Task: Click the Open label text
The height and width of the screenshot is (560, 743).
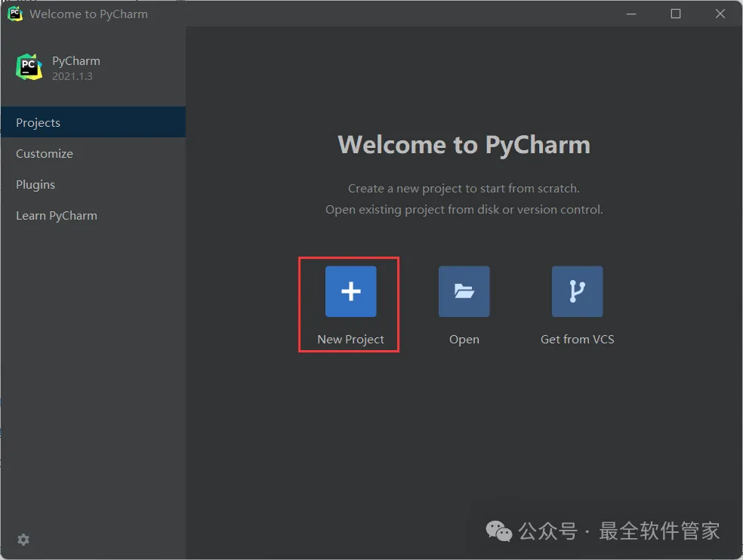Action: click(464, 340)
